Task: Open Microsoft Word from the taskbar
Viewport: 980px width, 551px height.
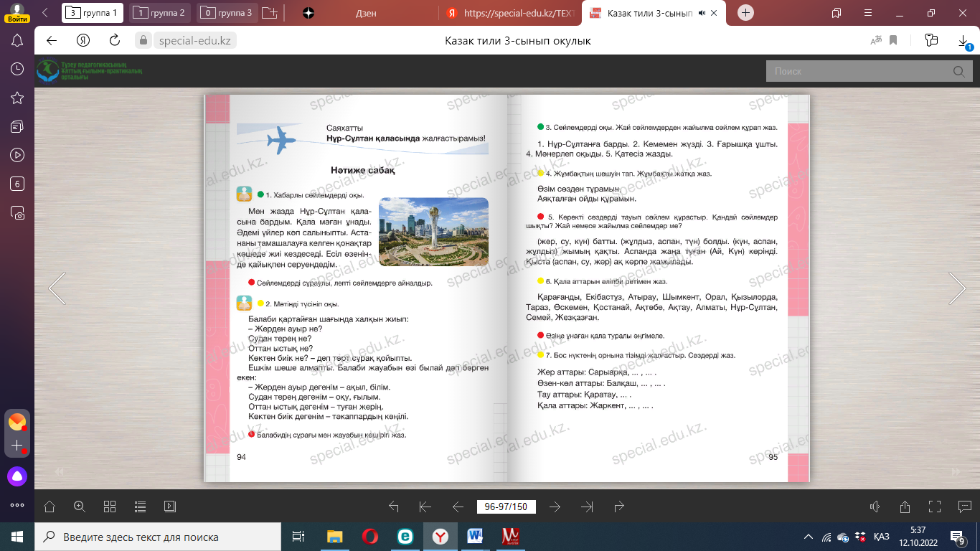Action: click(x=475, y=537)
